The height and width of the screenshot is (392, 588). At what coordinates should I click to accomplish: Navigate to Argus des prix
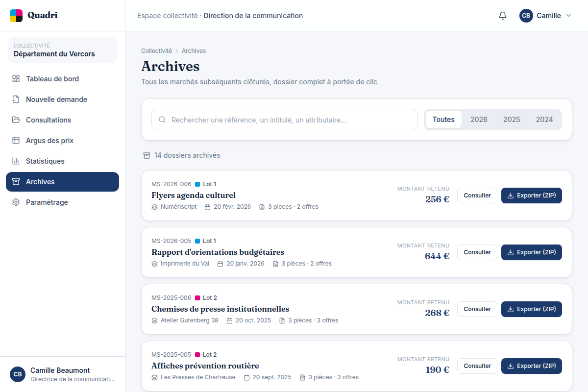coord(62,141)
